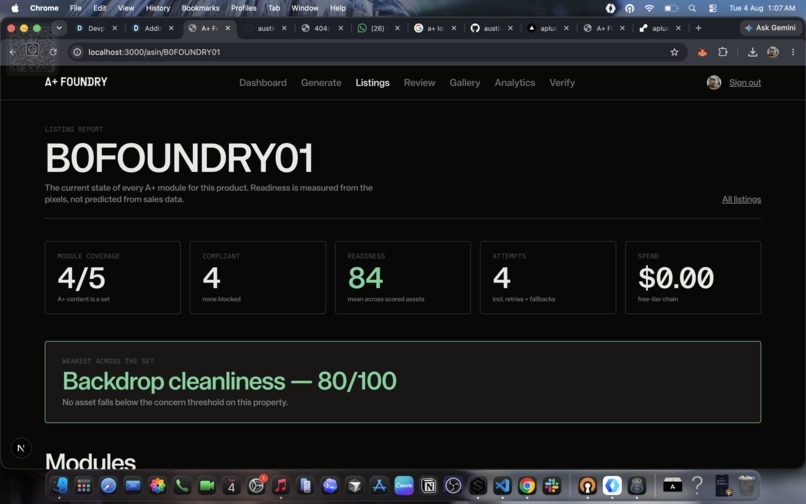
Task: View site information icon in address bar
Action: pyautogui.click(x=77, y=52)
